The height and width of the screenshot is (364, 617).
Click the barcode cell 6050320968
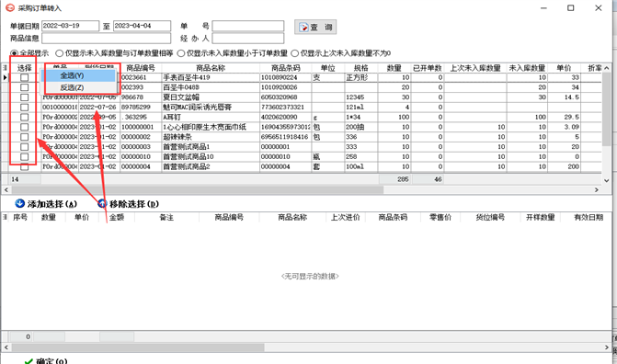[x=286, y=97]
